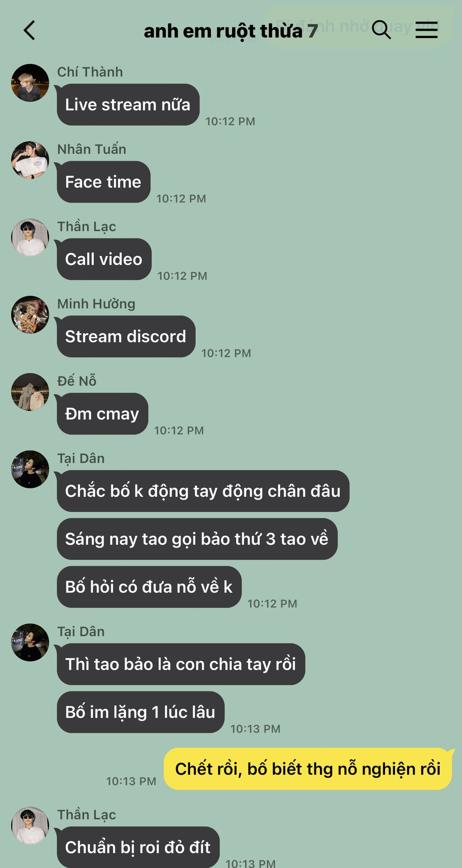Select the "Face time" message bubble
This screenshot has height=868, width=462.
coord(103,182)
